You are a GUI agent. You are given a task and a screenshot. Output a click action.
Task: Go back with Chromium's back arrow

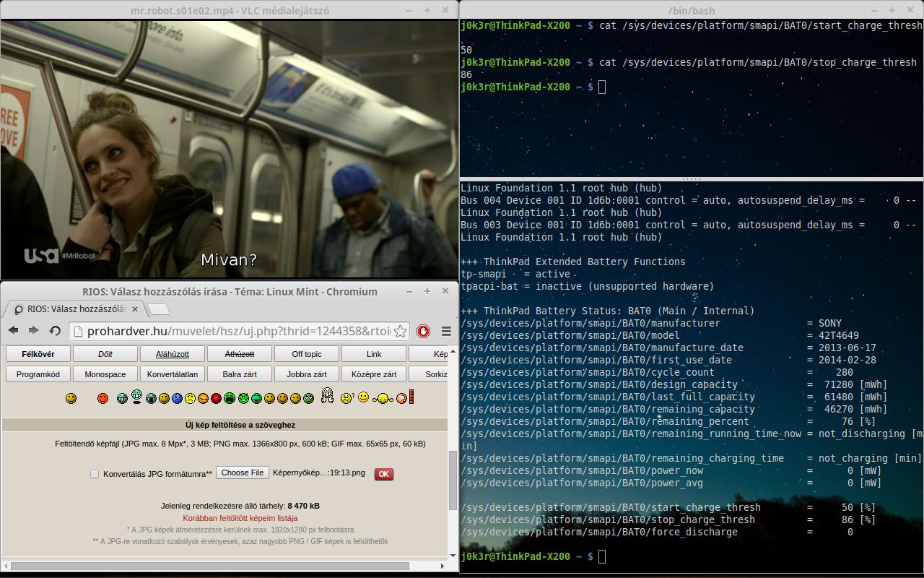click(13, 331)
